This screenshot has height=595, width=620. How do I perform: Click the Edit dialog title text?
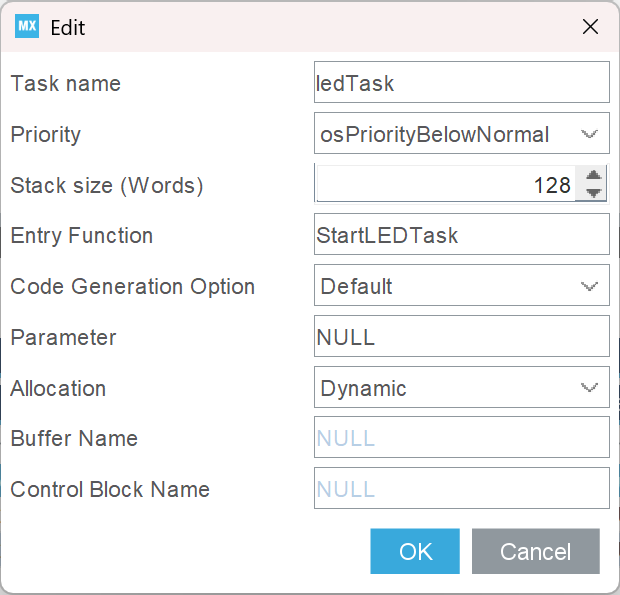tap(68, 28)
